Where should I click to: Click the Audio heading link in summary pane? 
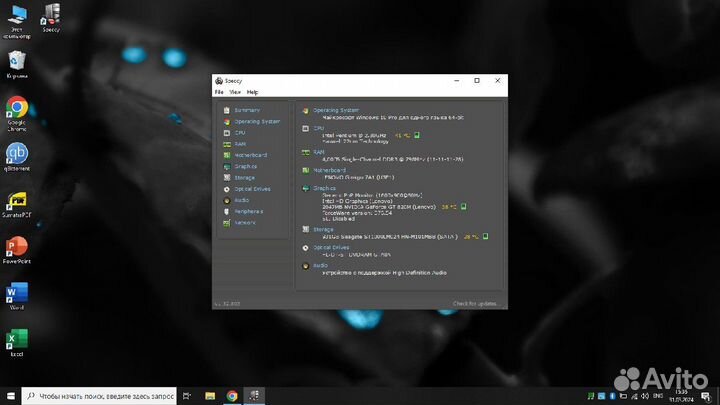pyautogui.click(x=320, y=265)
